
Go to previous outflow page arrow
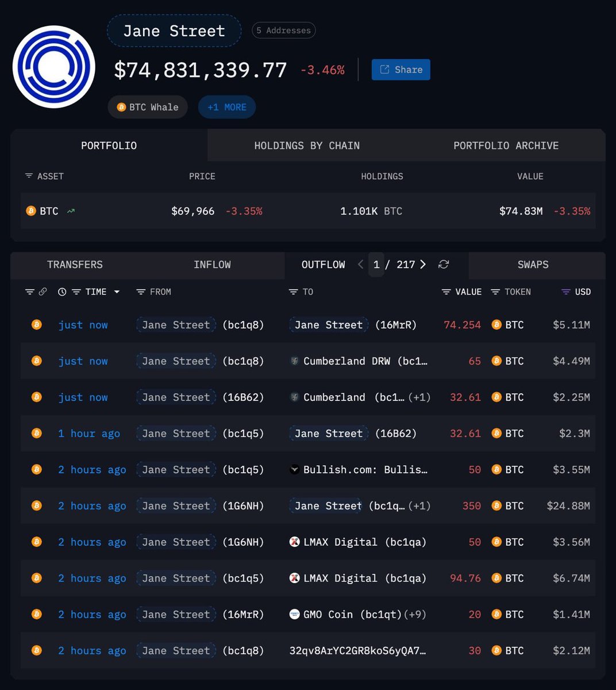360,264
